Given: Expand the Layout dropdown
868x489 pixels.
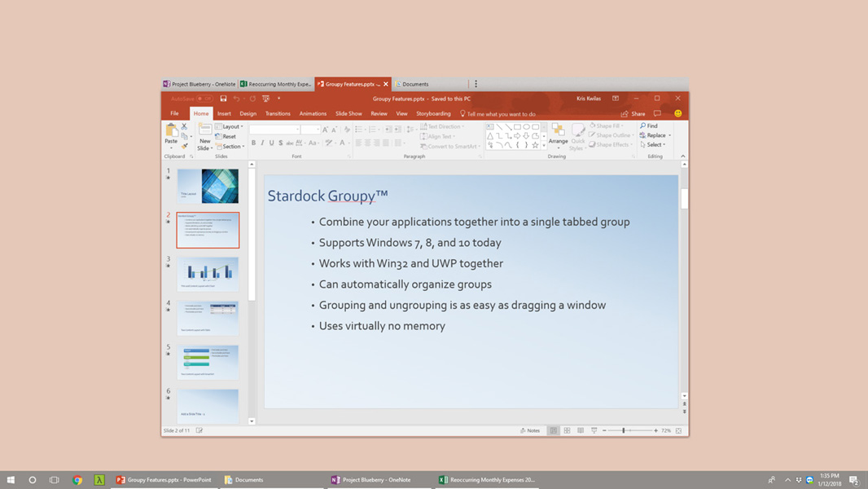Looking at the screenshot, I should [x=231, y=126].
